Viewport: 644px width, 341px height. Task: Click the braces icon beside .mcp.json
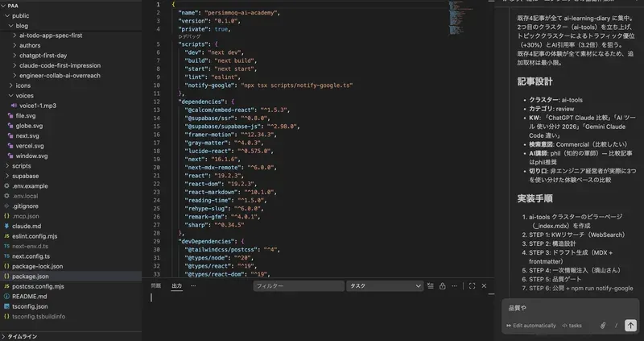(6, 216)
